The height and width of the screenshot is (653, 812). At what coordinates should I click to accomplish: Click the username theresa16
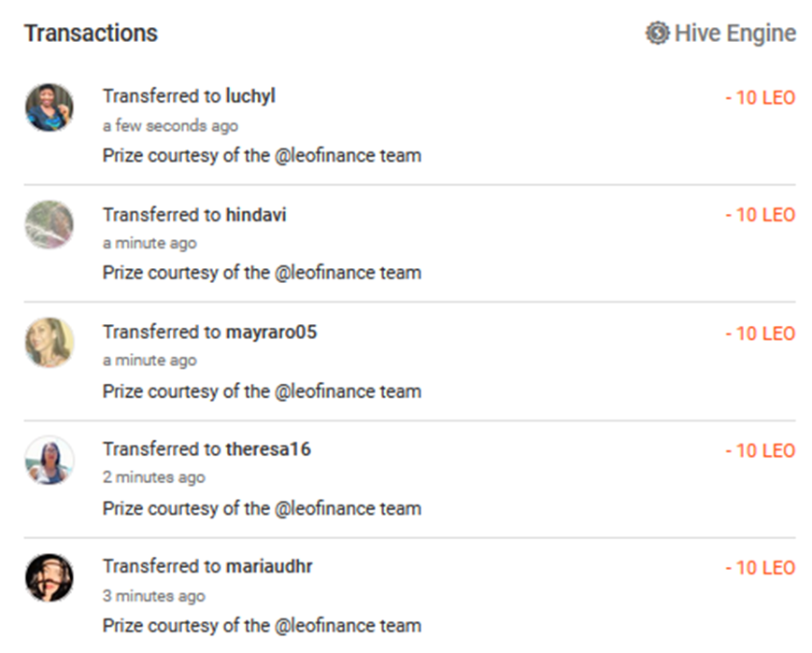tap(268, 449)
